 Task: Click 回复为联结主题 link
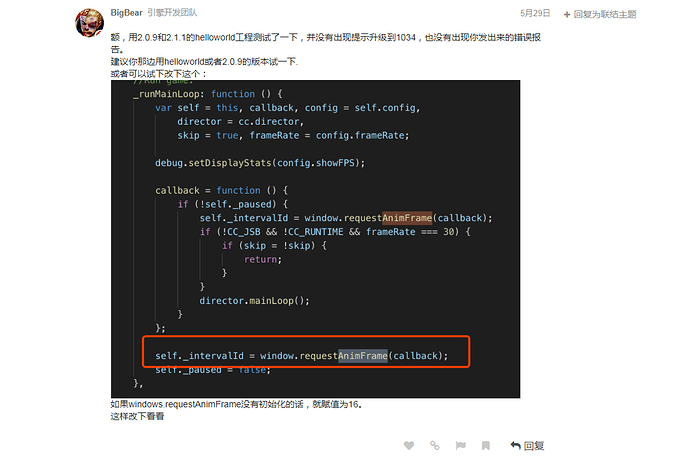click(x=605, y=15)
